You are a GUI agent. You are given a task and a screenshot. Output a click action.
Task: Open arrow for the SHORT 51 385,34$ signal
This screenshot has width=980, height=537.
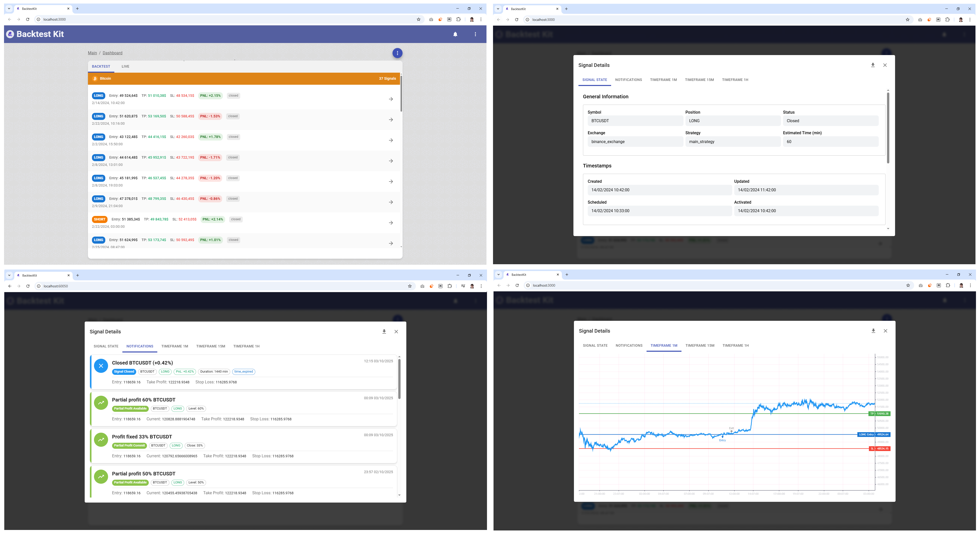tap(391, 223)
